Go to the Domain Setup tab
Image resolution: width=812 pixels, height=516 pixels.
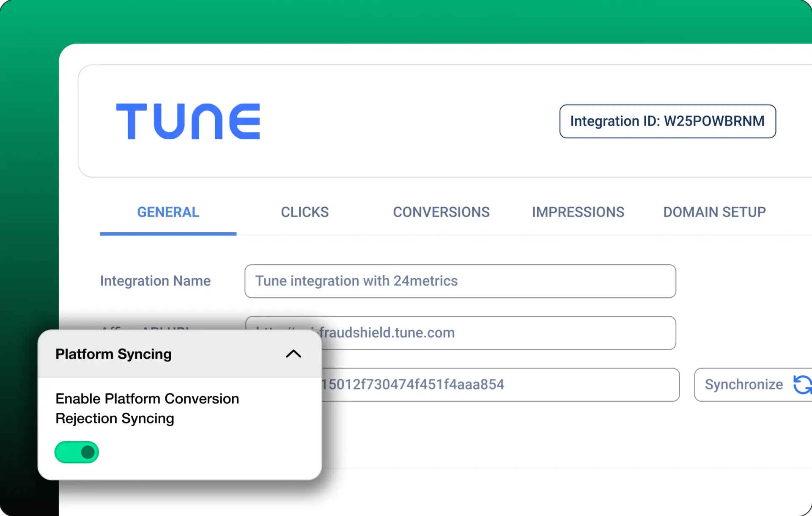click(x=714, y=212)
